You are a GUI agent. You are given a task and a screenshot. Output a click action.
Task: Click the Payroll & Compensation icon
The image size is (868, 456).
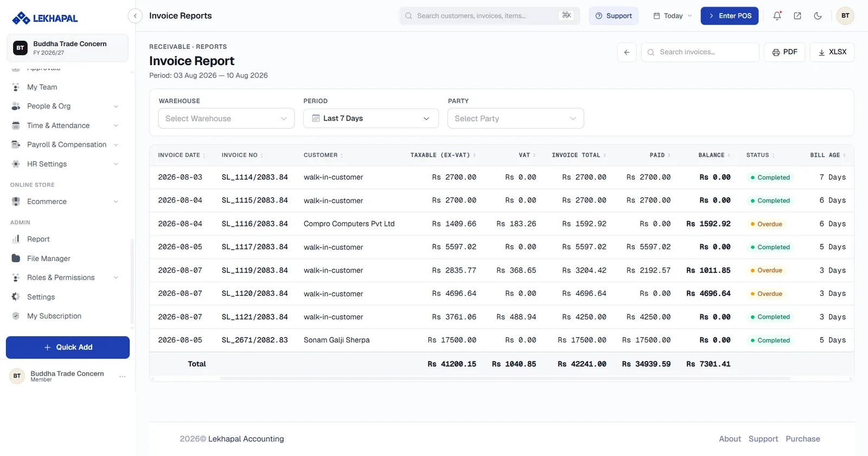tap(16, 144)
